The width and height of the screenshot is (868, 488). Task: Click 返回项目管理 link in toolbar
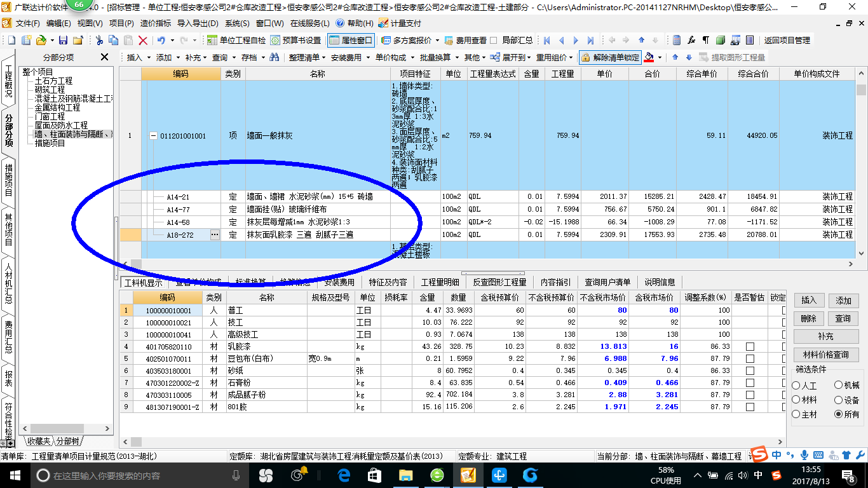787,40
